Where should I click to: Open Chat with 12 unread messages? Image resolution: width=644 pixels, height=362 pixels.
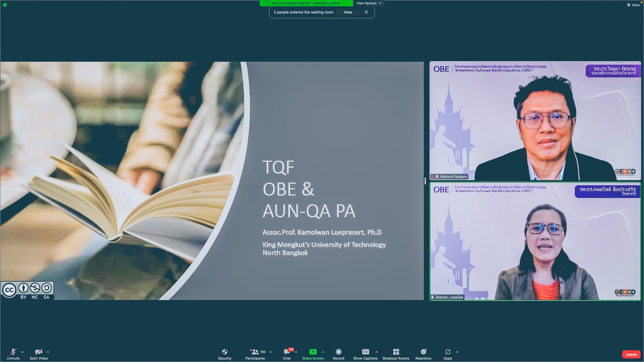pyautogui.click(x=287, y=354)
